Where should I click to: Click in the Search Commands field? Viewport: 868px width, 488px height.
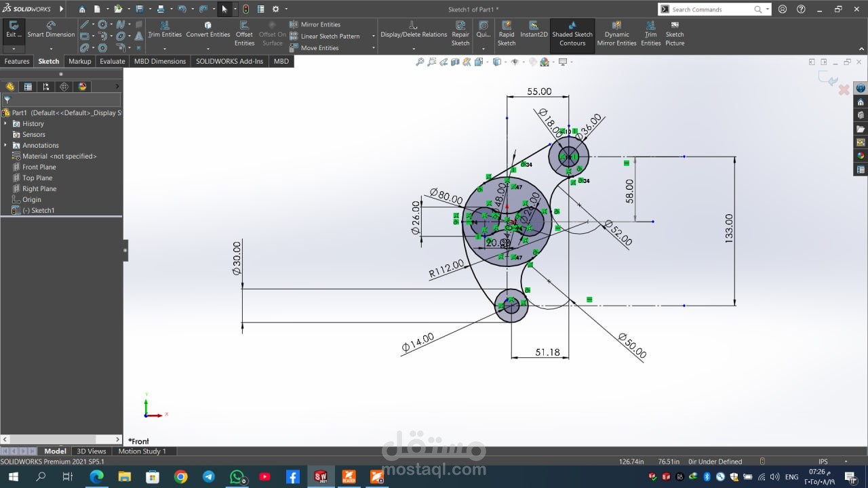point(709,9)
